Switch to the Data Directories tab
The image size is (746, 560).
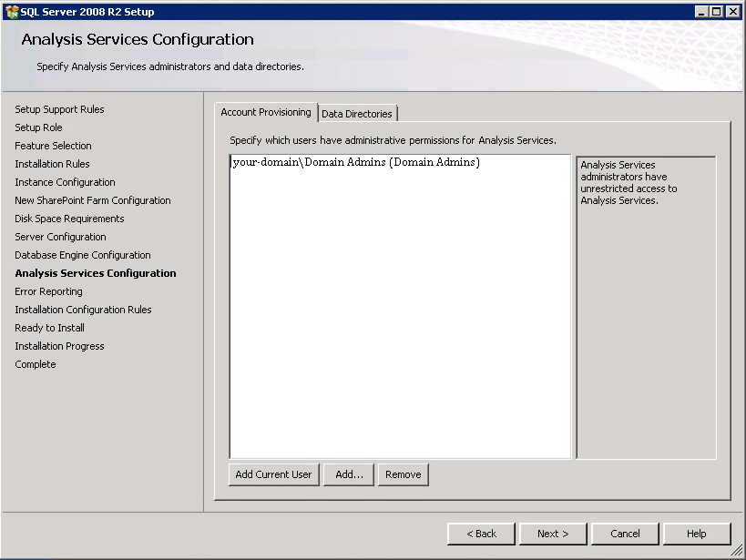click(357, 114)
